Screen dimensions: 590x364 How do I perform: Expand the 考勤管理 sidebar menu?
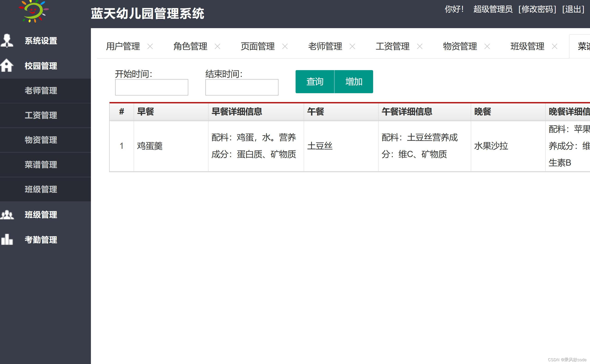tap(41, 240)
